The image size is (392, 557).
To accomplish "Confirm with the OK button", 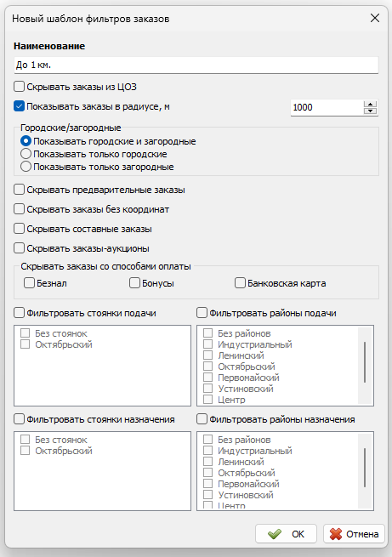I will click(x=286, y=533).
